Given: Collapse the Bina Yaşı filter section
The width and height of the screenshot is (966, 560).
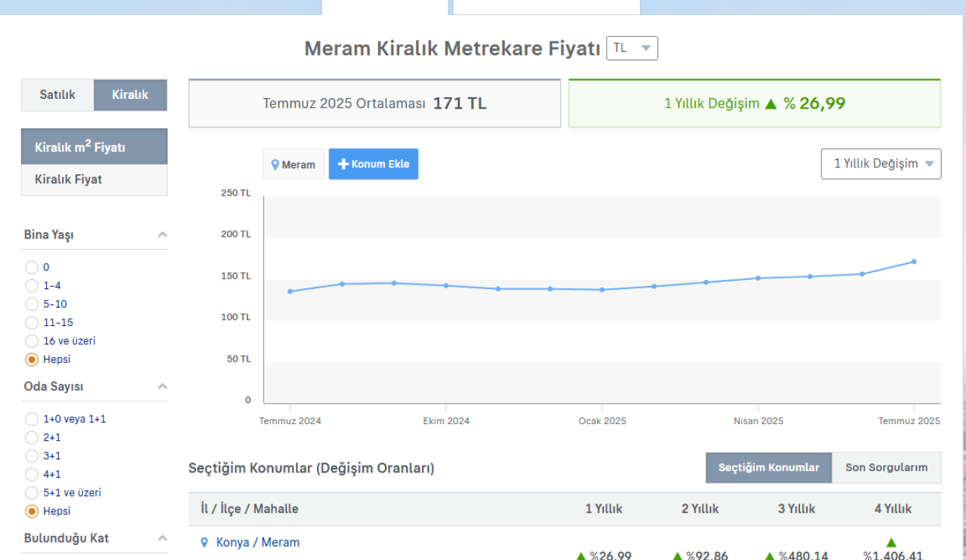Looking at the screenshot, I should [x=162, y=235].
